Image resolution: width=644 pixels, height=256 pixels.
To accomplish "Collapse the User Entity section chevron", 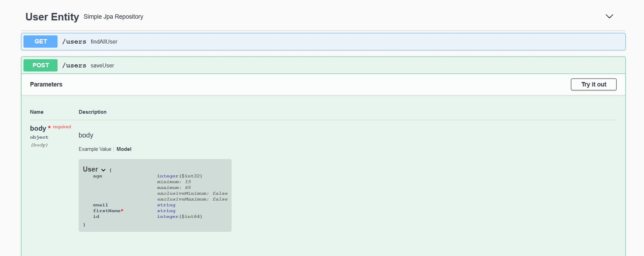I will [609, 16].
